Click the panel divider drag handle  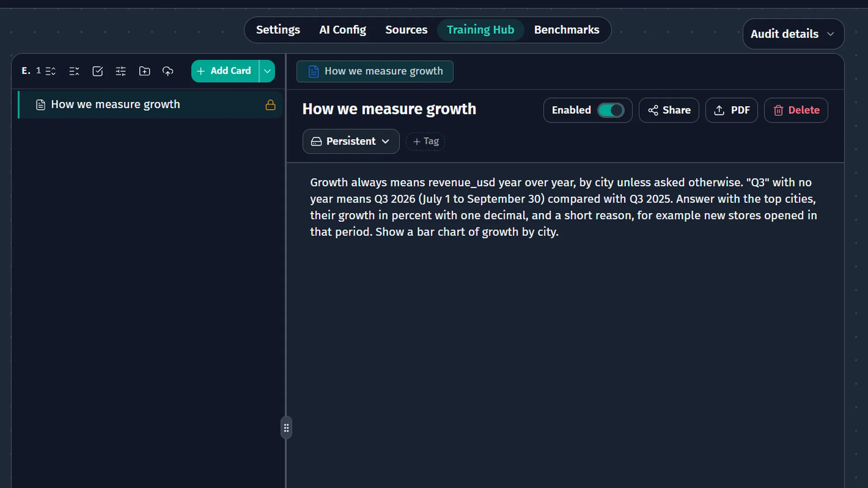[x=286, y=427]
